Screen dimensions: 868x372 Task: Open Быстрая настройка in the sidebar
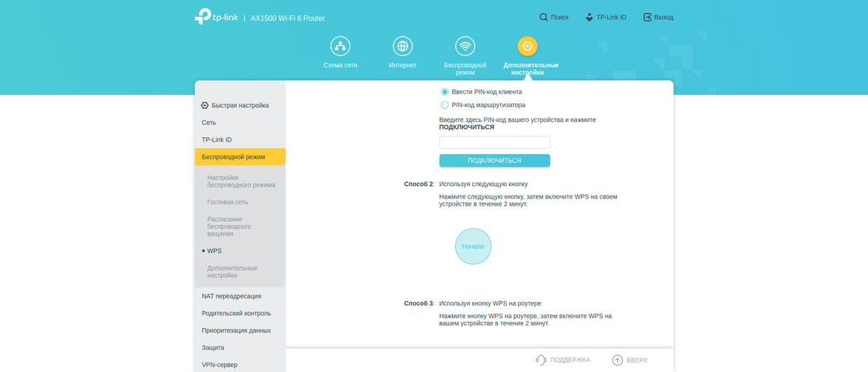point(240,105)
